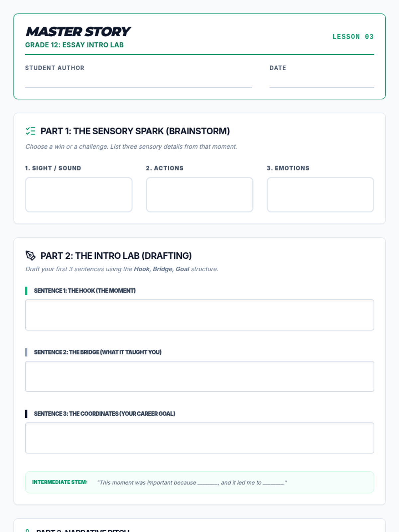Click the Lesson 03 label
This screenshot has width=399, height=532.
click(353, 37)
